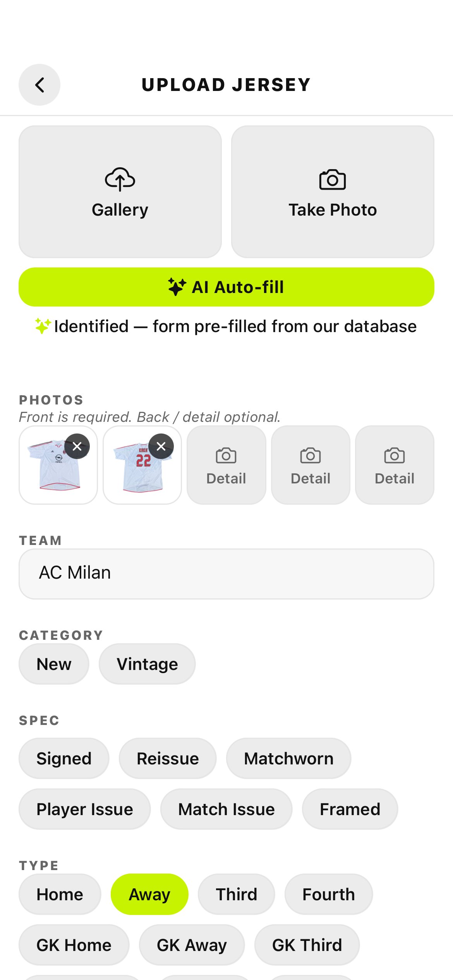Run AI Auto-fill

[x=226, y=287]
